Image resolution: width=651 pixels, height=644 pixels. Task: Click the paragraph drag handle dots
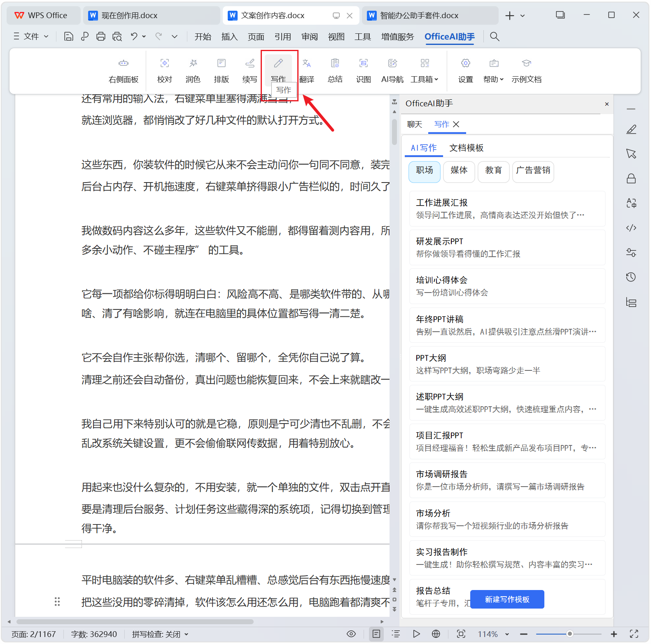point(57,602)
